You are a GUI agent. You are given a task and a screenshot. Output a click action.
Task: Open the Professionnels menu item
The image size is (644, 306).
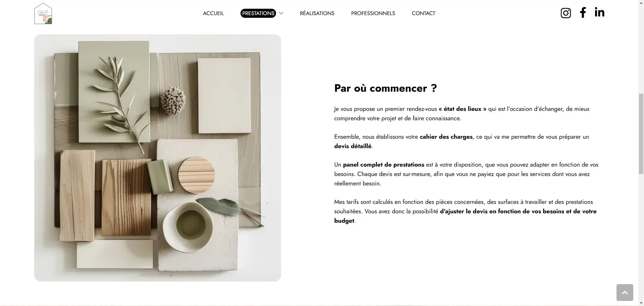coord(373,13)
